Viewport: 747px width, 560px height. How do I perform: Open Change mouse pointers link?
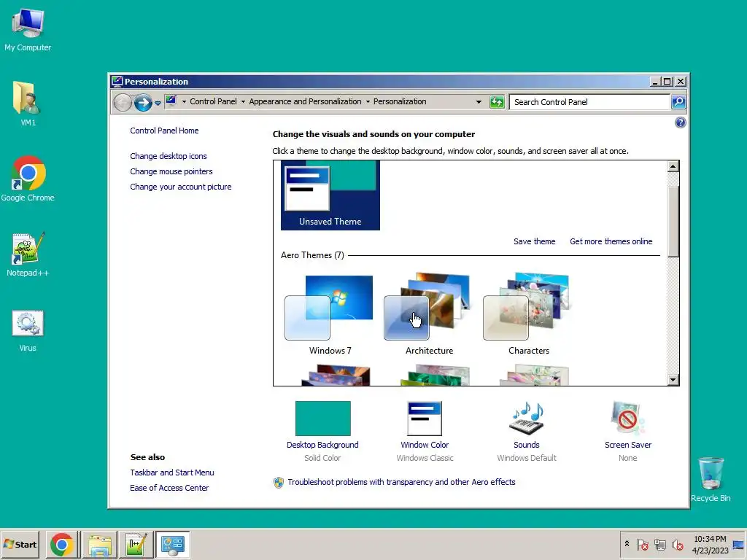[171, 171]
